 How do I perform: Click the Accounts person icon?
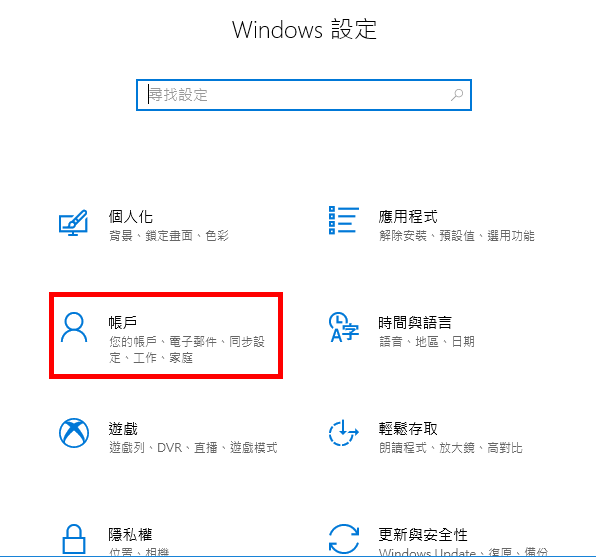pyautogui.click(x=74, y=327)
